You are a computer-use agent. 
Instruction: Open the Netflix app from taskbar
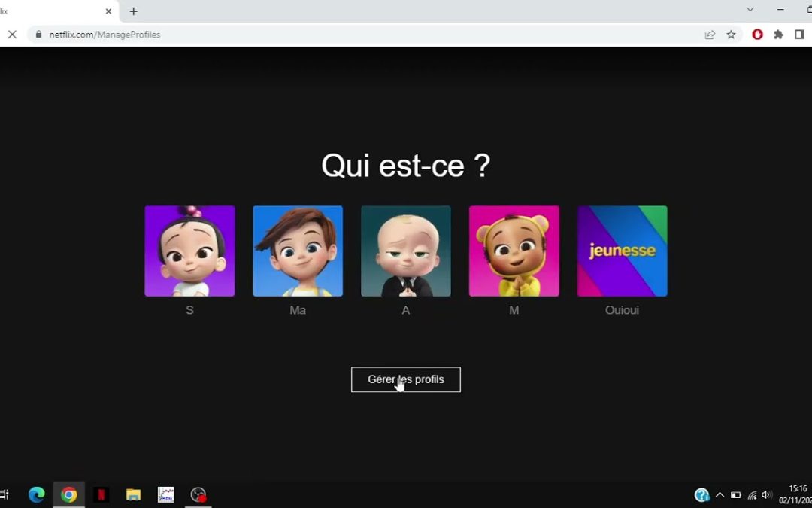point(101,495)
